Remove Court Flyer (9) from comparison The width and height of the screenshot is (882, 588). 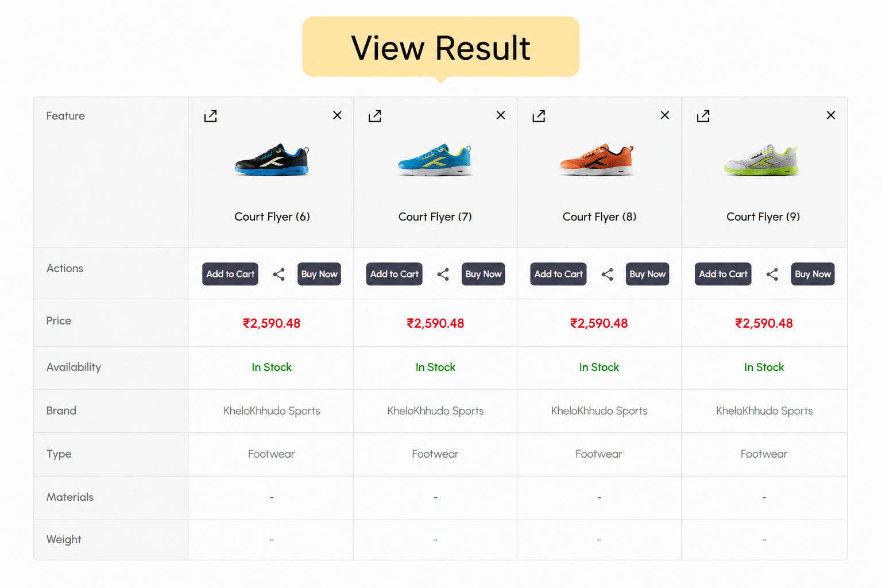tap(831, 115)
